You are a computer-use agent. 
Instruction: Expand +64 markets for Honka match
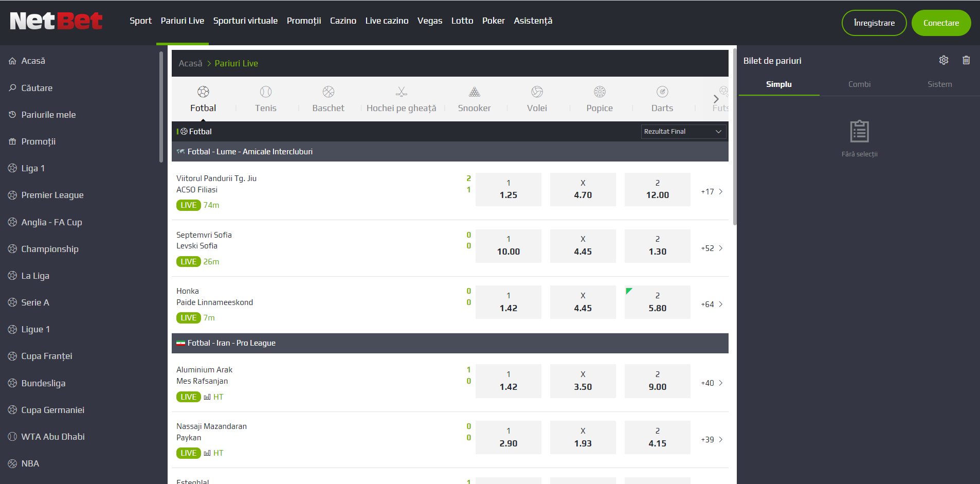(x=712, y=304)
